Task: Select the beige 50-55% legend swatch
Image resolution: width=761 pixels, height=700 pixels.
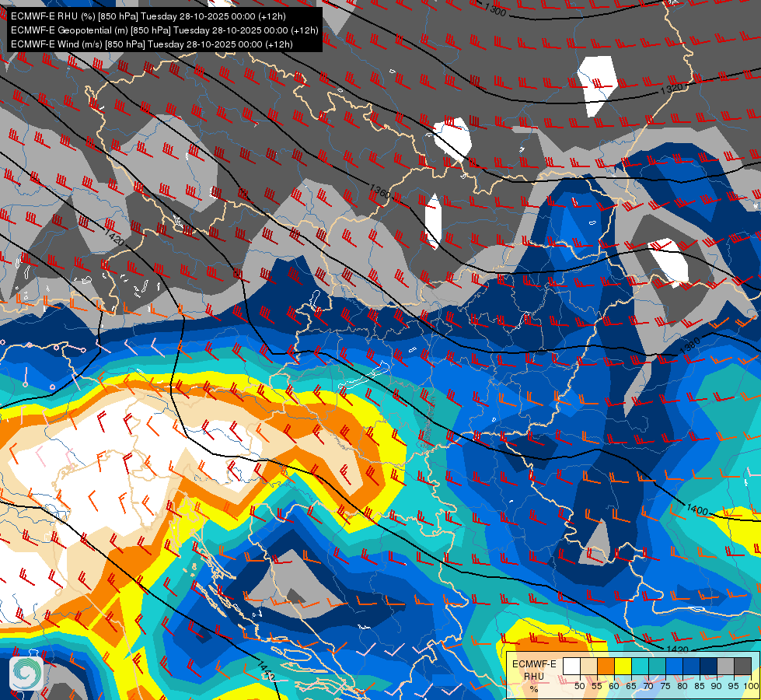Action: [588, 666]
